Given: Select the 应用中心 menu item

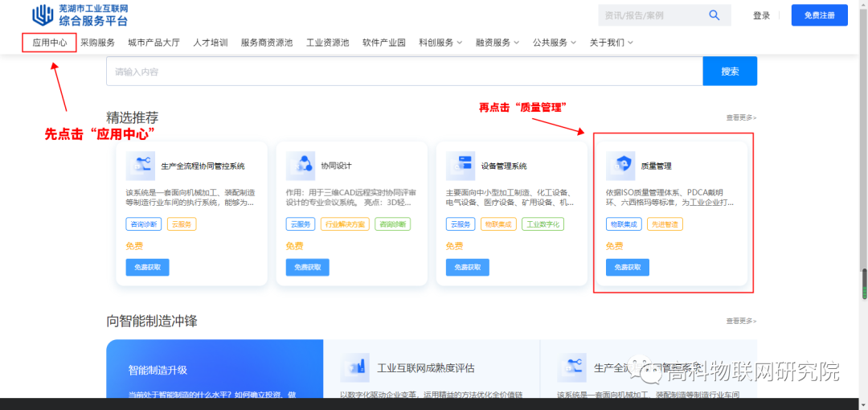Looking at the screenshot, I should tap(49, 42).
